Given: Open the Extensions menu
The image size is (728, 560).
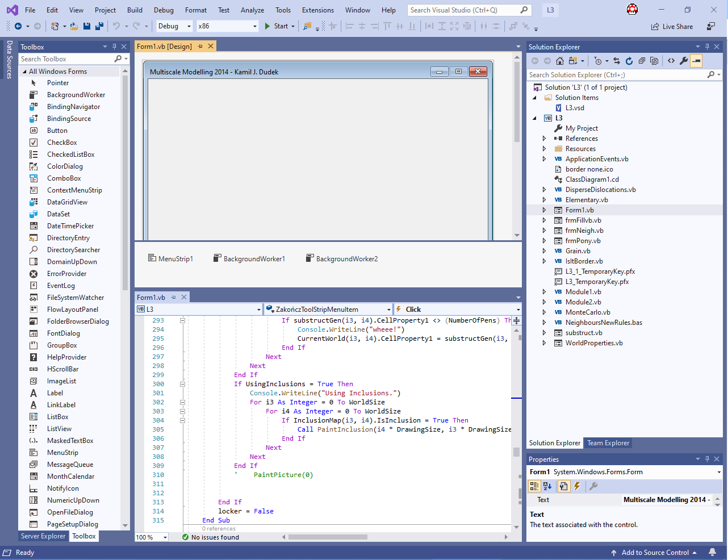Looking at the screenshot, I should (318, 10).
